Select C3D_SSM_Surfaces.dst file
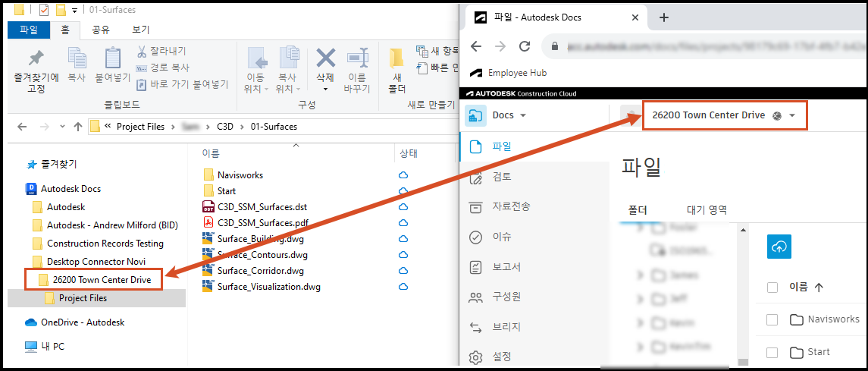 click(255, 207)
